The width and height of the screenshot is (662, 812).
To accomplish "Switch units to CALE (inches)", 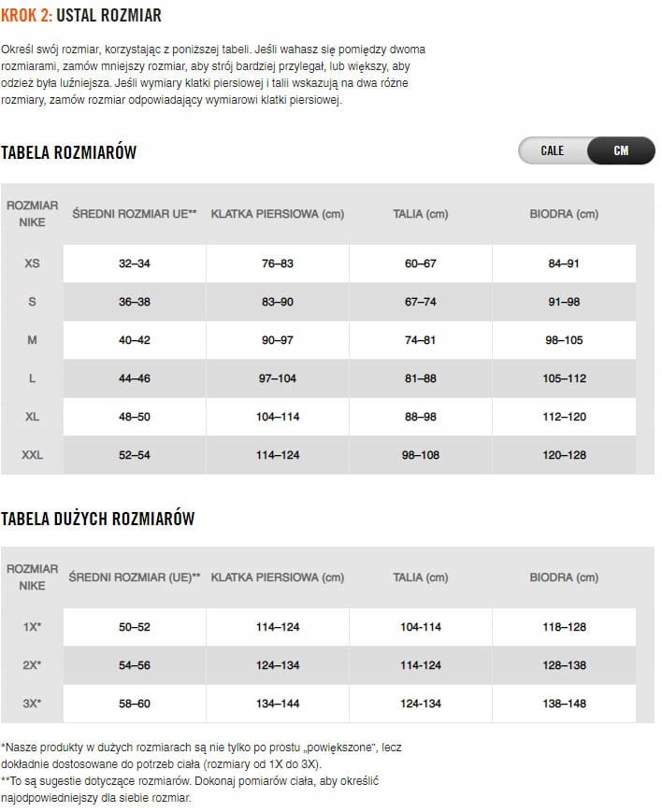I will click(553, 150).
